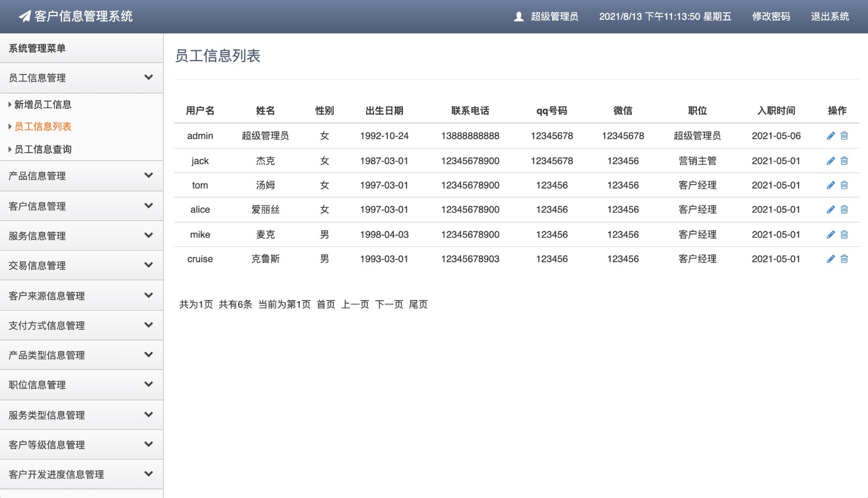Select the 克鲁斯 name cell
868x498 pixels.
[265, 259]
